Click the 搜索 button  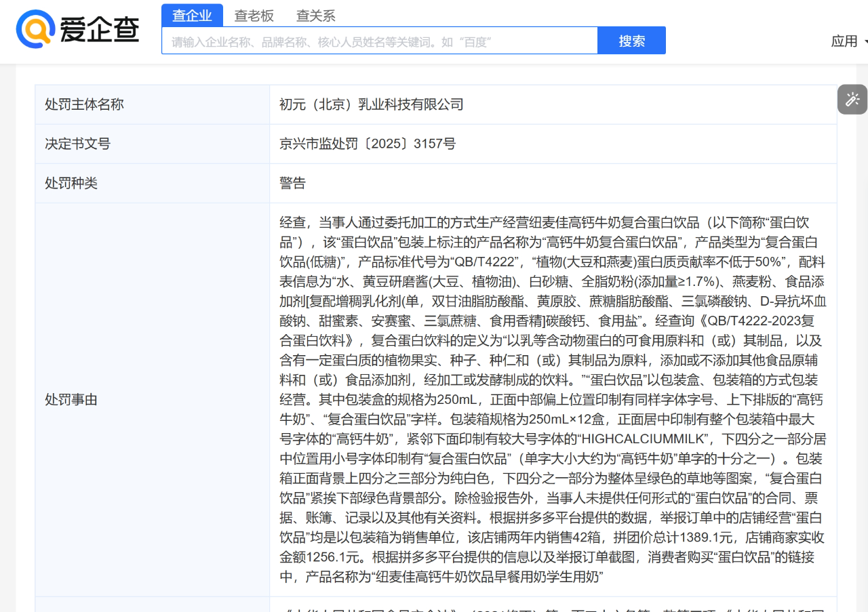(631, 41)
